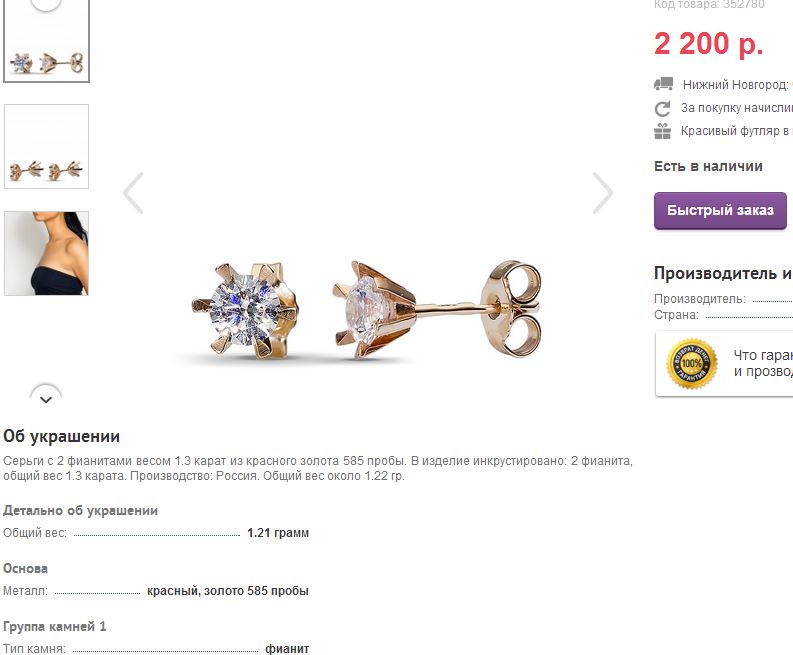Click the bonus refresh arrow icon
This screenshot has height=655, width=793.
pyautogui.click(x=663, y=108)
